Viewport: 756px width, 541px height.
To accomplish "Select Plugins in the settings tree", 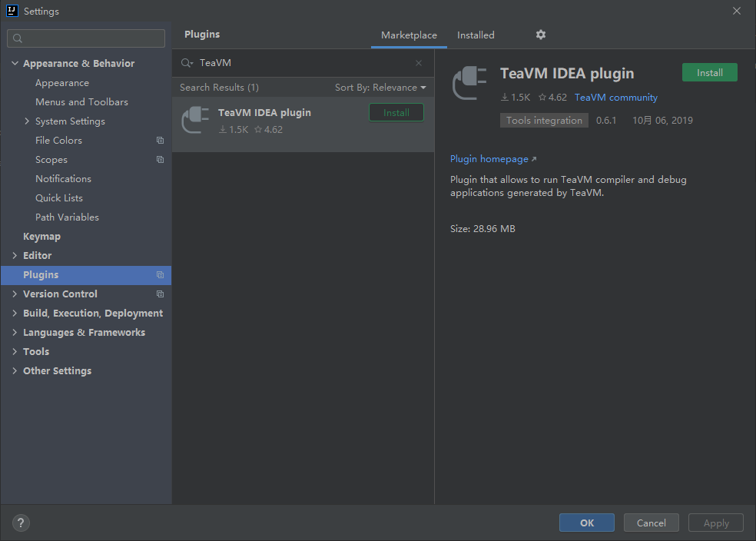I will 86,275.
